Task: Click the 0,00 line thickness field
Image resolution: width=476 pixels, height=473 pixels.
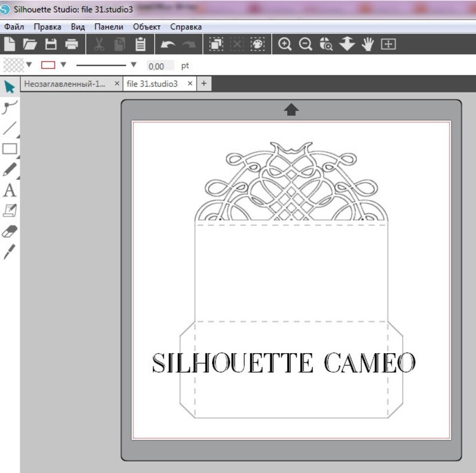Action: pos(160,66)
